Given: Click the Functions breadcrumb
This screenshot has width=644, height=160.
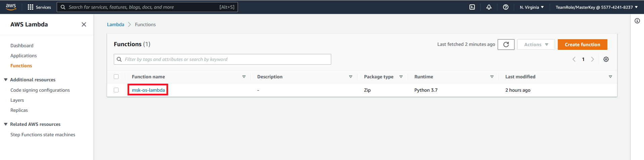Looking at the screenshot, I should pyautogui.click(x=145, y=24).
